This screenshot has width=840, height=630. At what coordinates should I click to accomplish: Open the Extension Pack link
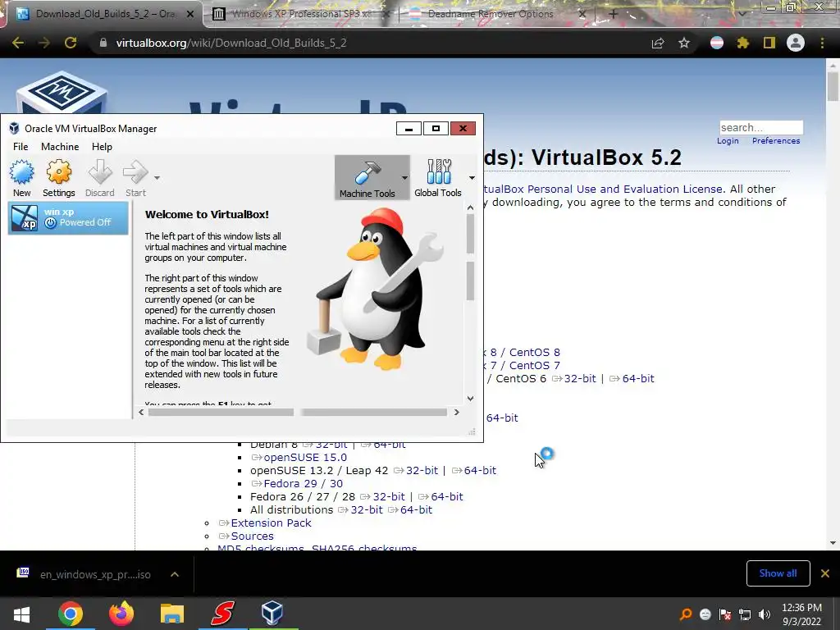[271, 523]
